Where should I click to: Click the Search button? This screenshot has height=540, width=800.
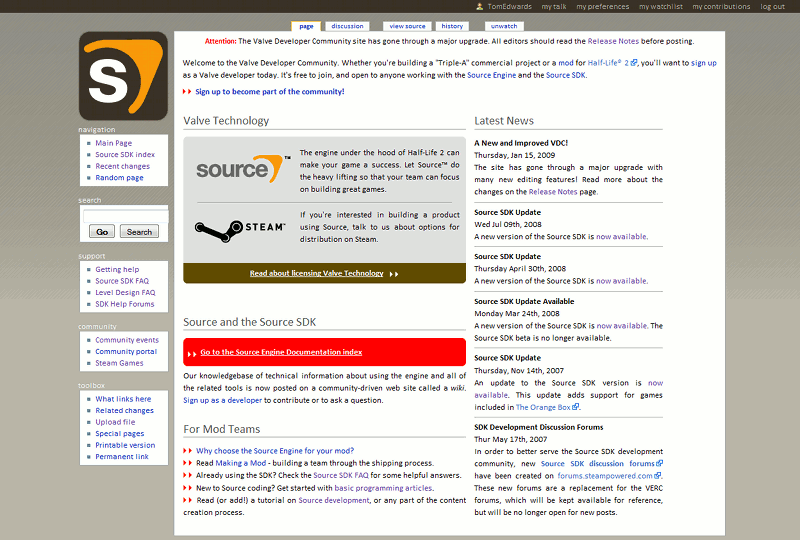point(139,232)
